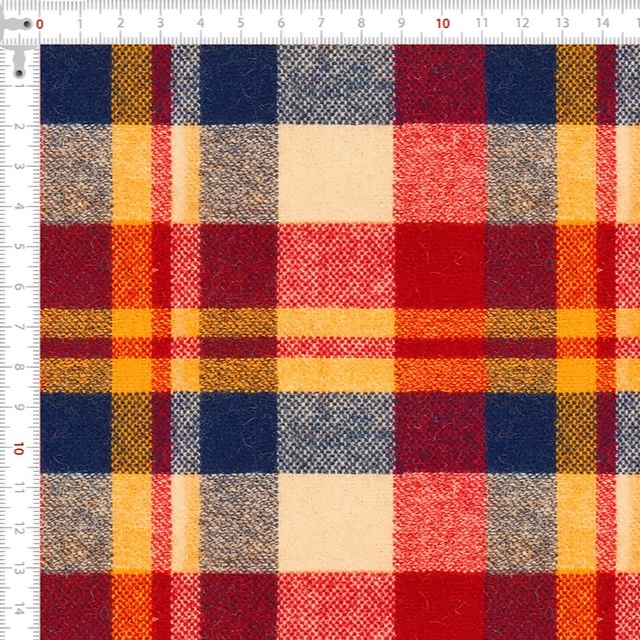Pick the navy block in the top-left fabric corner
Image resolution: width=640 pixels, height=640 pixels.
pos(75,83)
